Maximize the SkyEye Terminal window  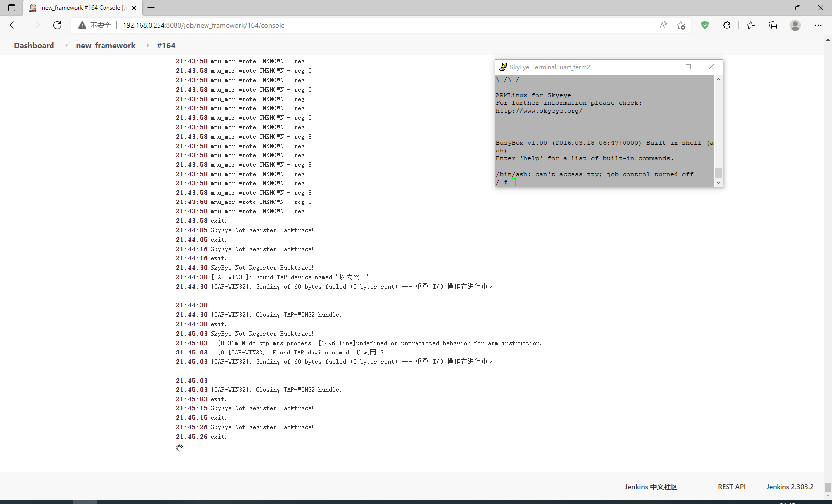click(688, 67)
